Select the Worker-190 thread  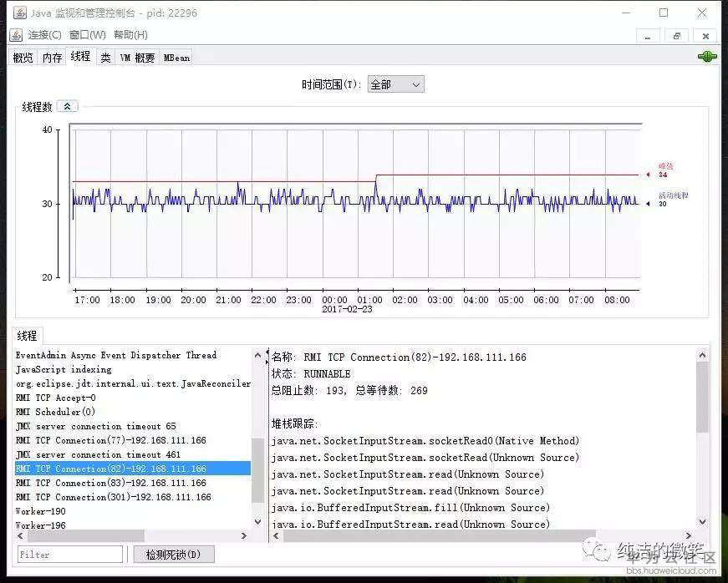coord(133,511)
